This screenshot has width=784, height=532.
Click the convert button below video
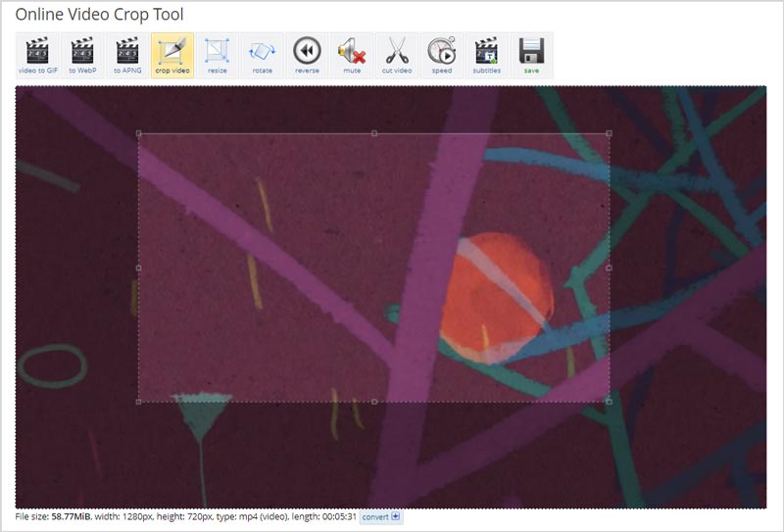pos(381,516)
